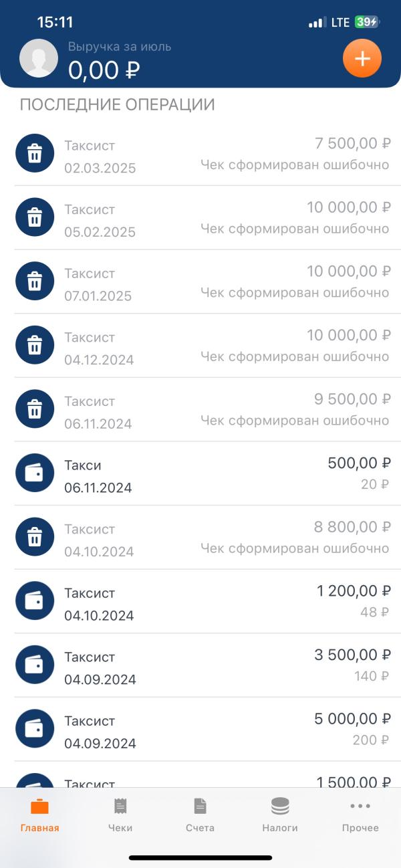Open the profile avatar icon
The height and width of the screenshot is (868, 401).
(39, 58)
